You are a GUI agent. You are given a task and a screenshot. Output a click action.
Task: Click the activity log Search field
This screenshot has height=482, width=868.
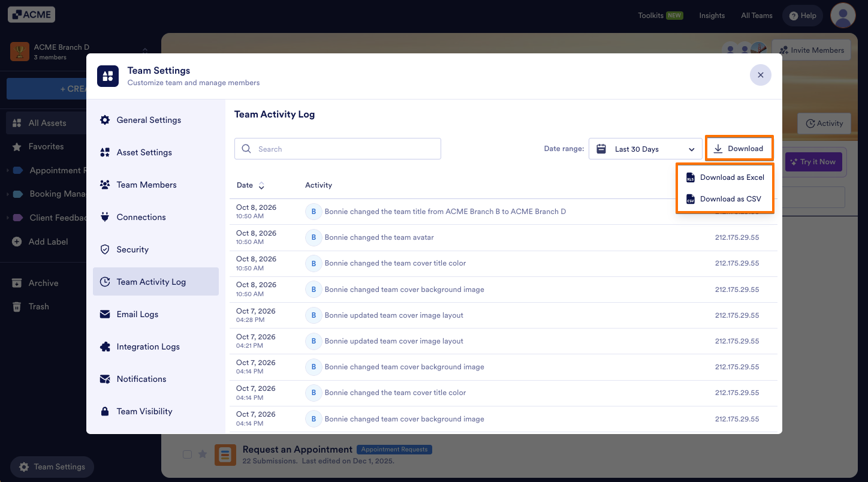point(337,149)
